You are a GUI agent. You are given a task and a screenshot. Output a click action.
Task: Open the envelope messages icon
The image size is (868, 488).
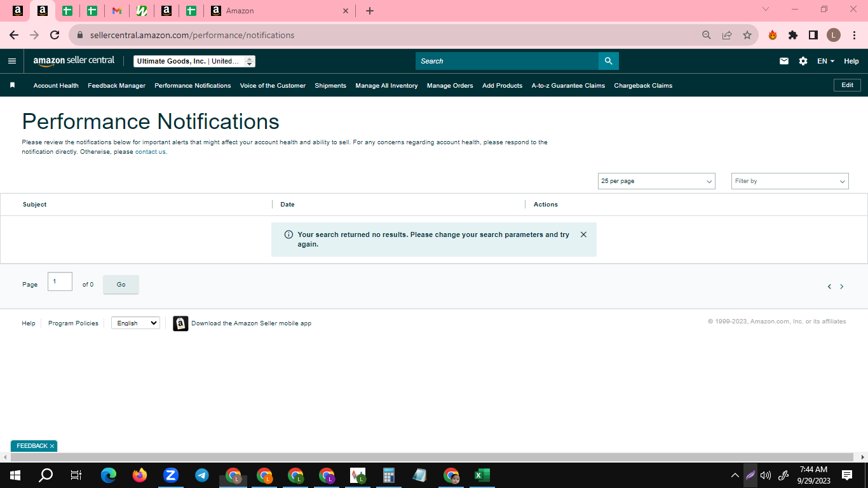(x=784, y=61)
